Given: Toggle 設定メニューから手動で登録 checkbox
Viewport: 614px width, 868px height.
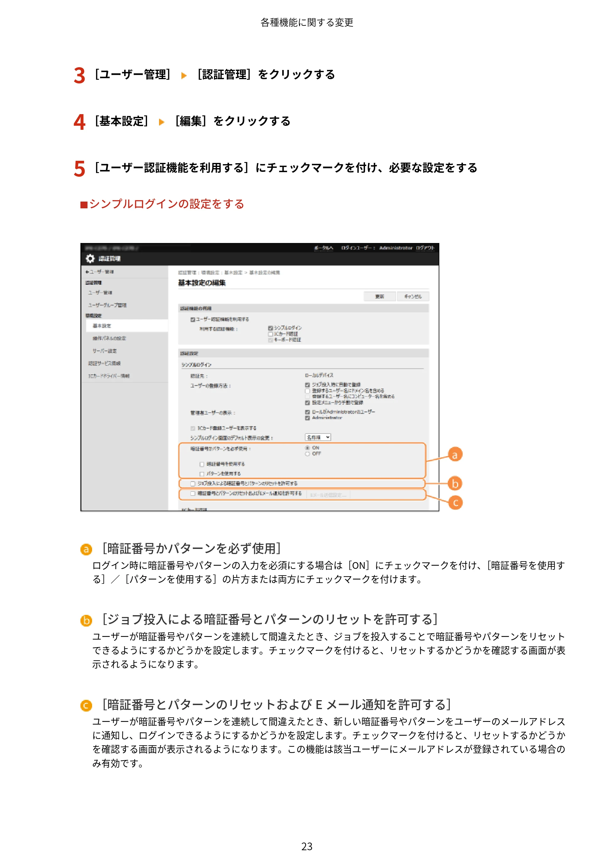Looking at the screenshot, I should pyautogui.click(x=308, y=403).
